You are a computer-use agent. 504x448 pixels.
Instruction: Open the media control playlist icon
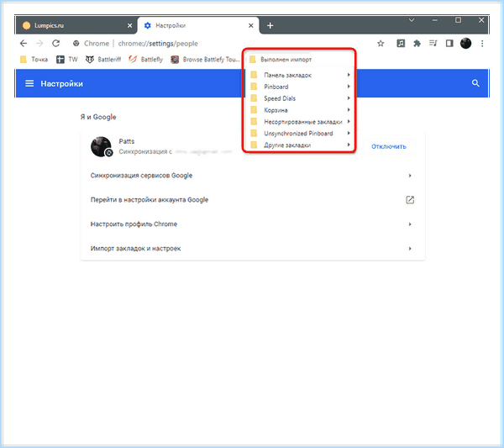click(x=433, y=43)
